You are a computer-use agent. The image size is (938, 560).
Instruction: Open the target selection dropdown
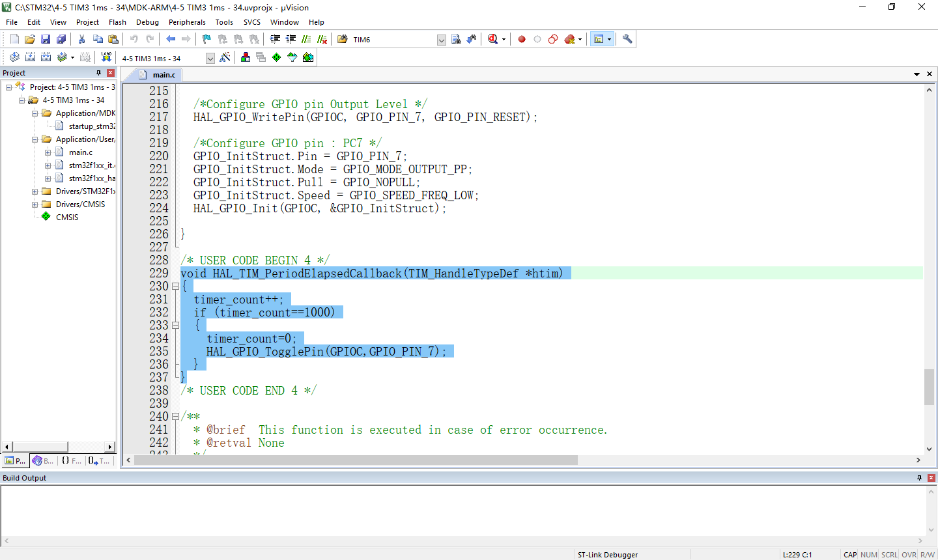pyautogui.click(x=210, y=58)
